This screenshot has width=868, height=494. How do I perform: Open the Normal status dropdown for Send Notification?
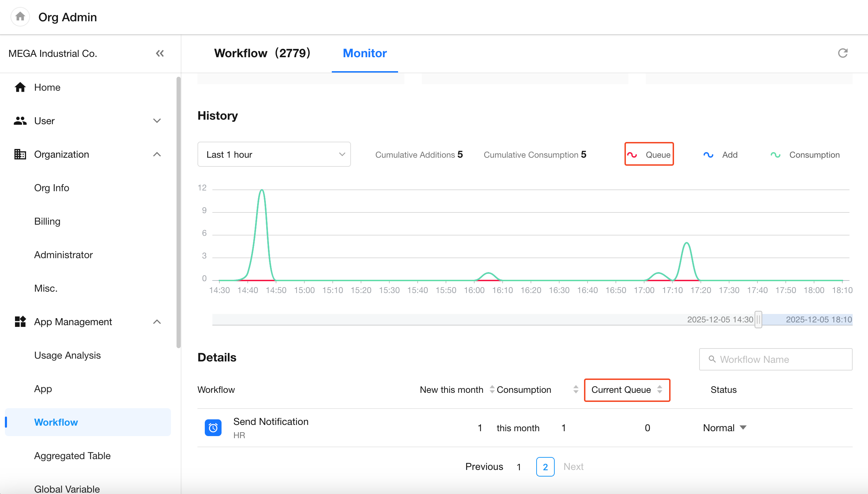(725, 428)
